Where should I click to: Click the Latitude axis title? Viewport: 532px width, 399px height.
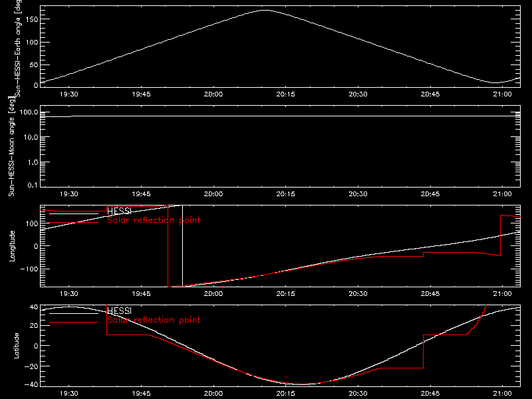pos(16,346)
